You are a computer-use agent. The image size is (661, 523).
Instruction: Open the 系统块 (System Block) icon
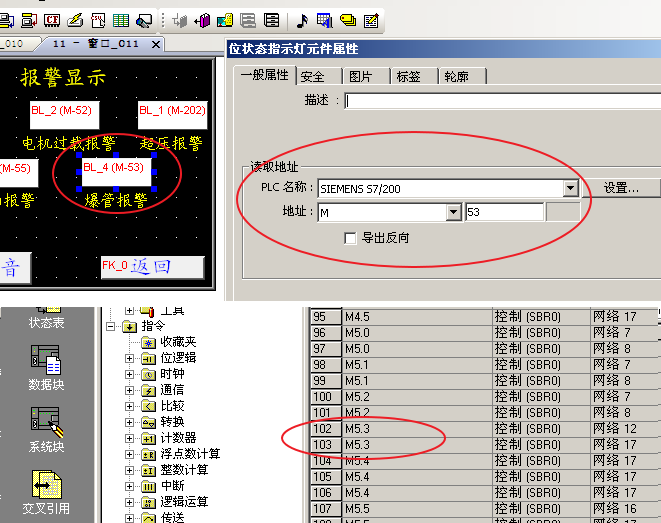(x=46, y=421)
